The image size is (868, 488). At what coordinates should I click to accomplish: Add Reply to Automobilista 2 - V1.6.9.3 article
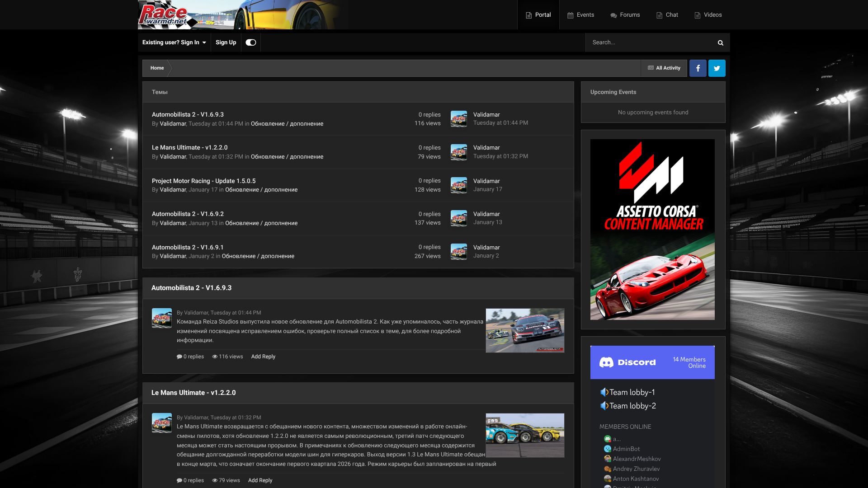pos(263,357)
